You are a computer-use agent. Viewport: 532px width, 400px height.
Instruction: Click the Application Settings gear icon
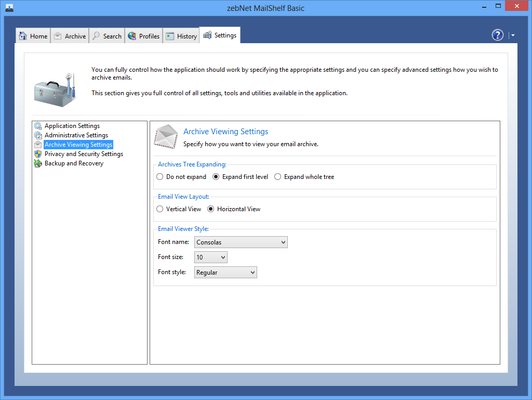click(x=38, y=126)
